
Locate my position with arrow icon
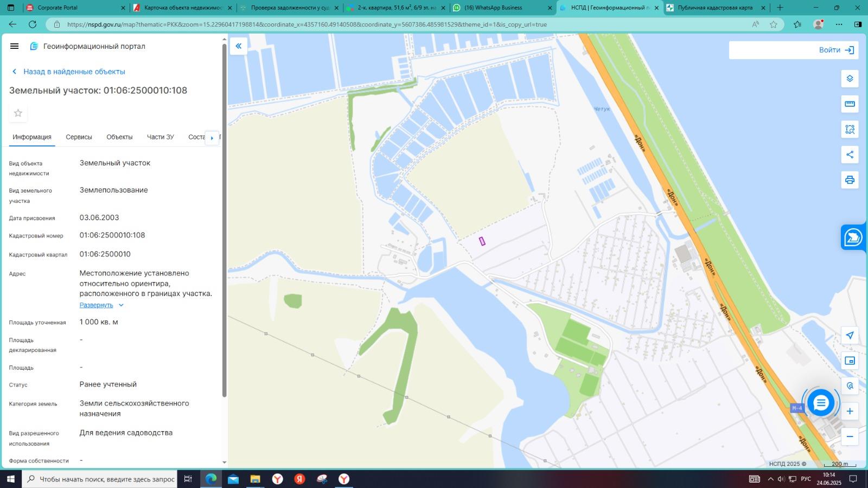(850, 336)
